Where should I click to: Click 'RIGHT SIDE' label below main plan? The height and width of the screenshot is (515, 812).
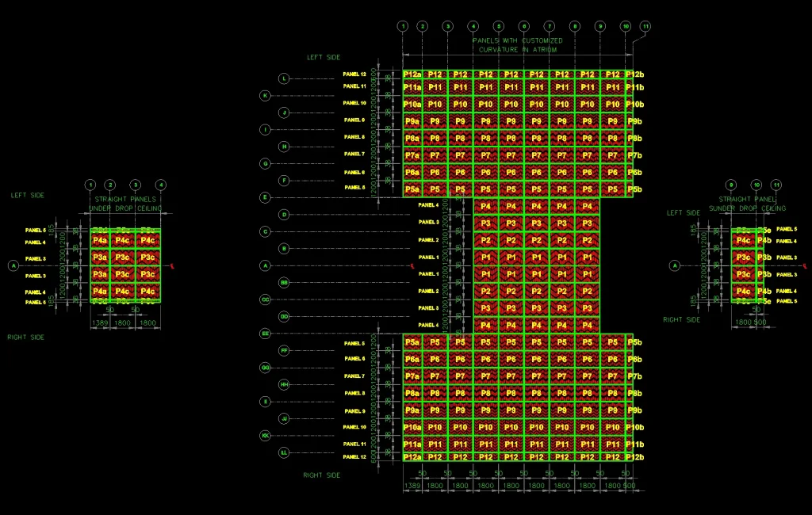[x=322, y=475]
